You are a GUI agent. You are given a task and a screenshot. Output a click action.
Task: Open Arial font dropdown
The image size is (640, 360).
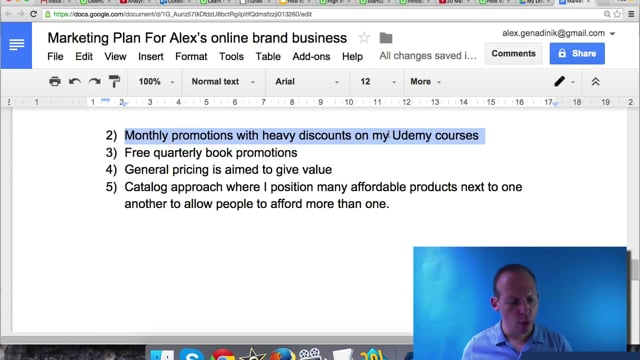pos(307,82)
